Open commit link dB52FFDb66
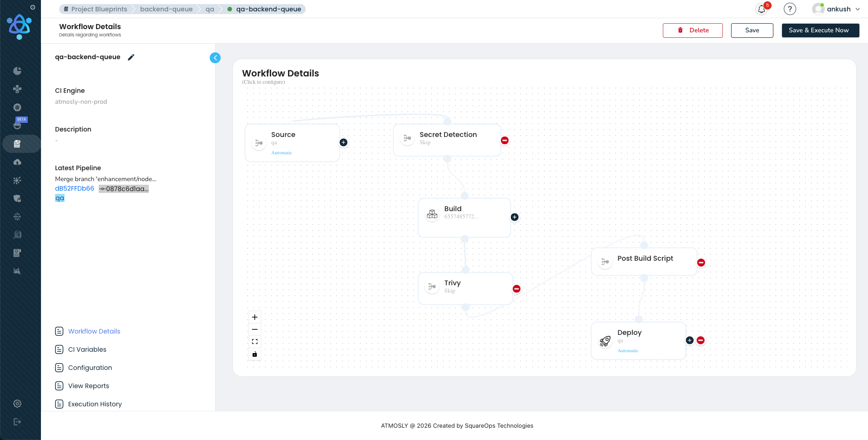Screen dimensions: 868x440 (x=74, y=188)
